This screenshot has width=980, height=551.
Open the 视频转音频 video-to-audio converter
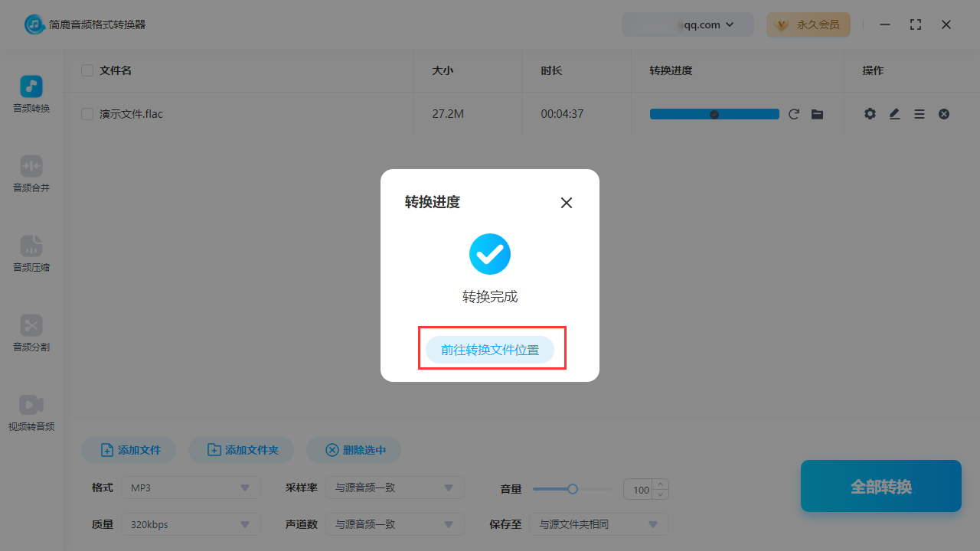(31, 413)
